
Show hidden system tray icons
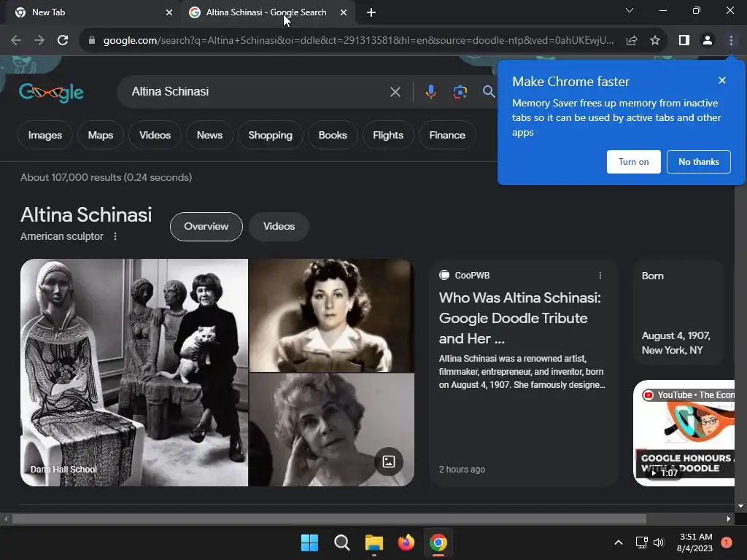[x=619, y=542]
